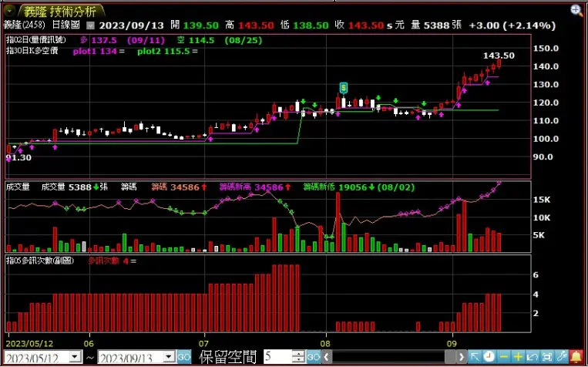588x367 pixels.
Task: Open the end date 2023/09/13 dropdown
Action: point(170,357)
